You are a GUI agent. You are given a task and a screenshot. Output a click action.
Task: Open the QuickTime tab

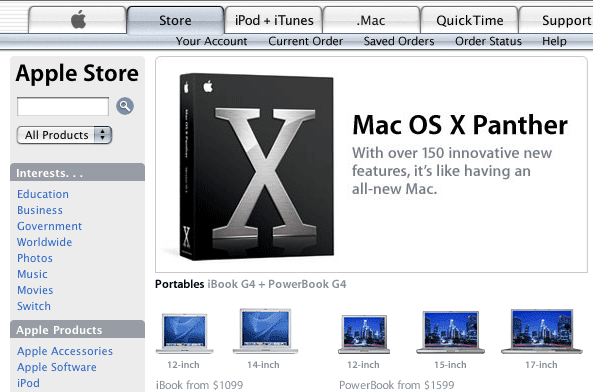pos(469,20)
